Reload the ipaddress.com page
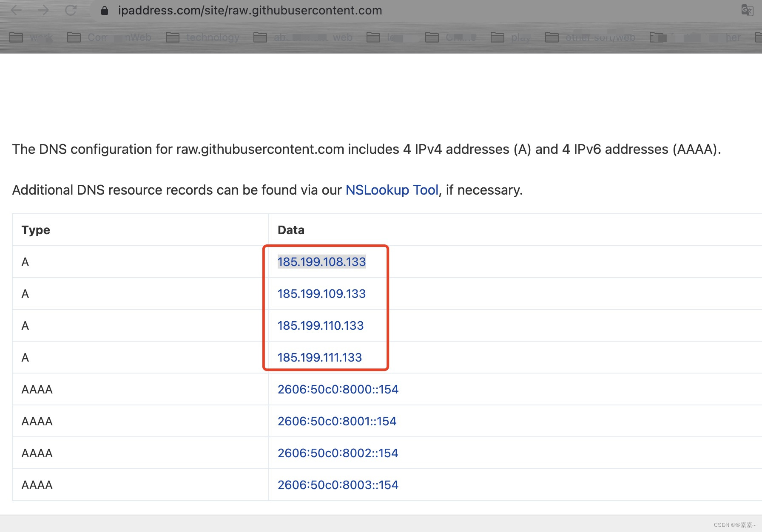The height and width of the screenshot is (532, 762). pyautogui.click(x=71, y=10)
